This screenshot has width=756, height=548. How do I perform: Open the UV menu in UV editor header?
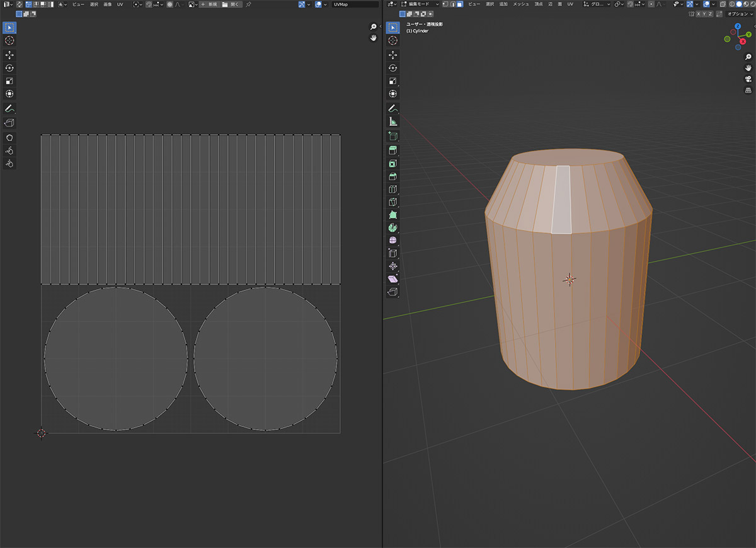[120, 4]
